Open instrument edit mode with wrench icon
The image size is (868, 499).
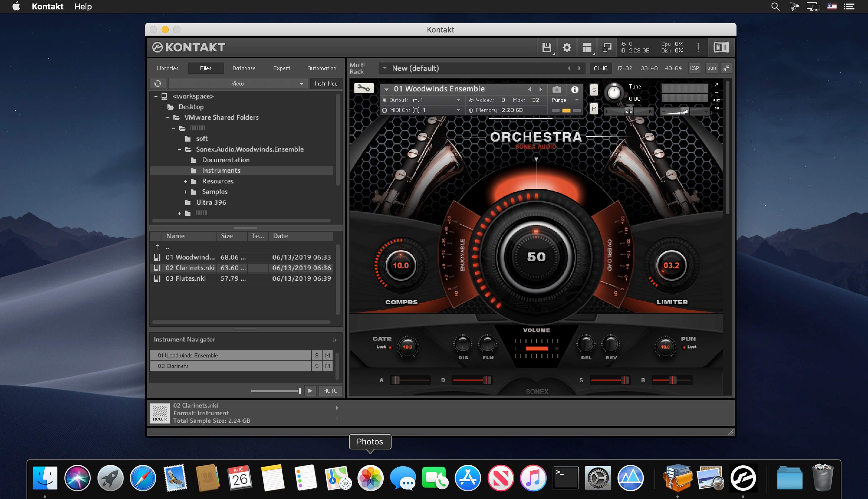tap(364, 88)
